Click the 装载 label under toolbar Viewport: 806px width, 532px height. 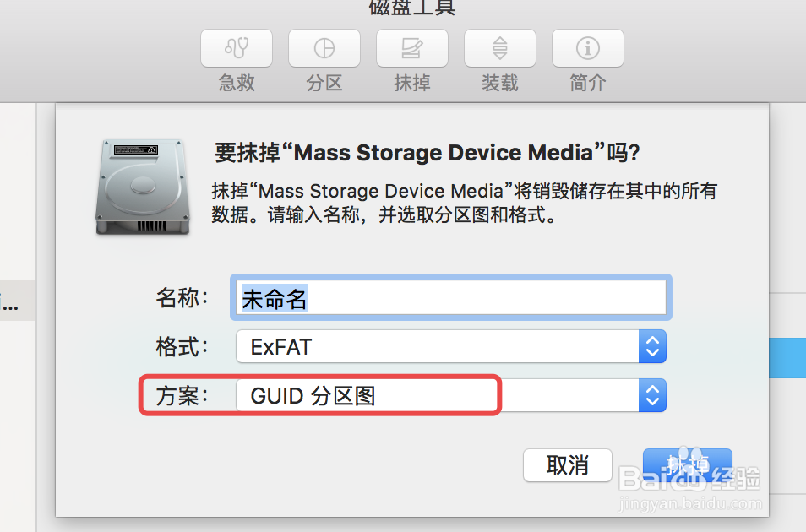click(x=500, y=83)
